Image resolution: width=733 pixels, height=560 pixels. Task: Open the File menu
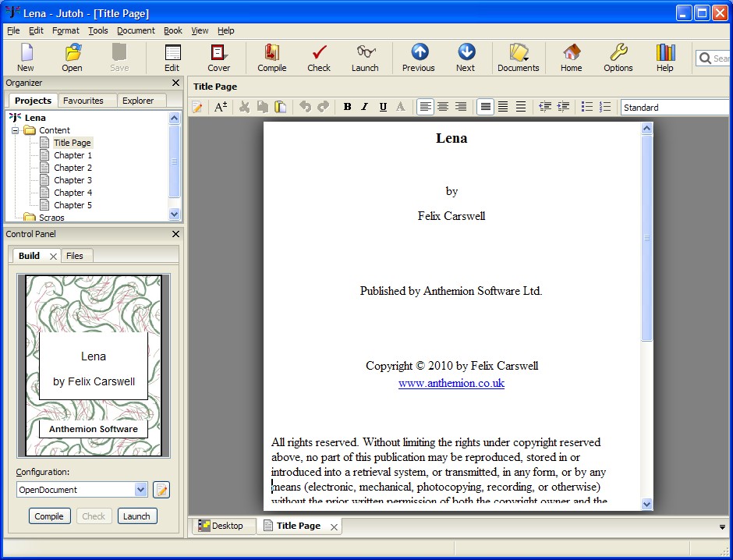13,30
